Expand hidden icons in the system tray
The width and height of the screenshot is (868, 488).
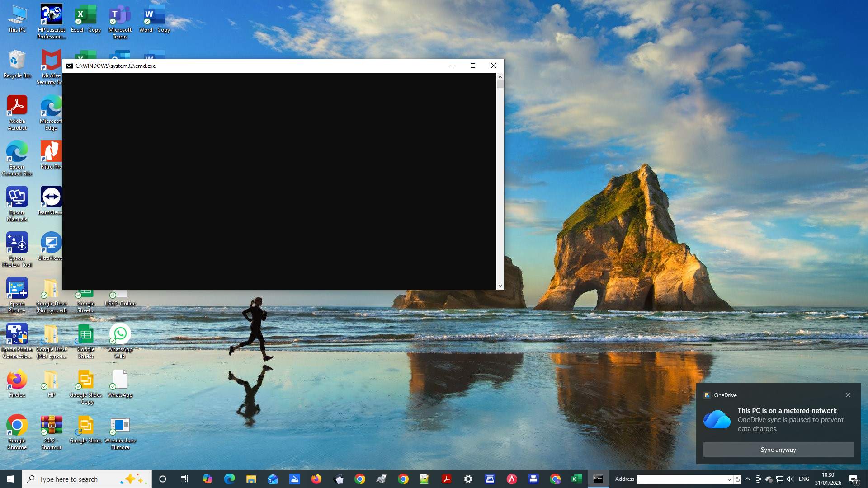click(748, 479)
